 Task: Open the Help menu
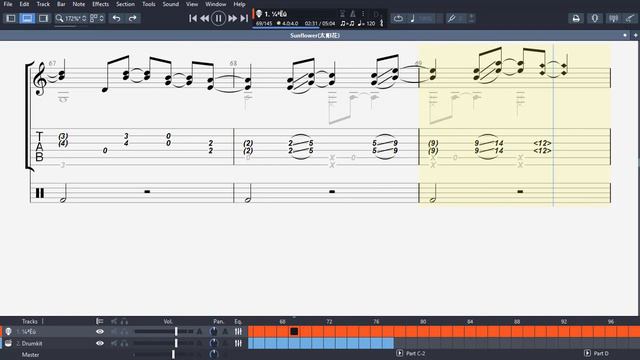point(239,4)
